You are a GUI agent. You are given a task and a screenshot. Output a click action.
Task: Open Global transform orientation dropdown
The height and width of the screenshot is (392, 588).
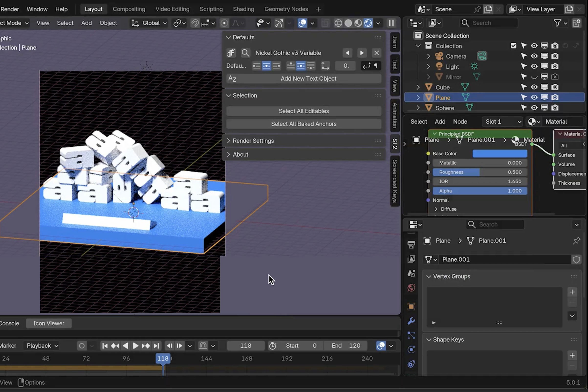click(149, 23)
